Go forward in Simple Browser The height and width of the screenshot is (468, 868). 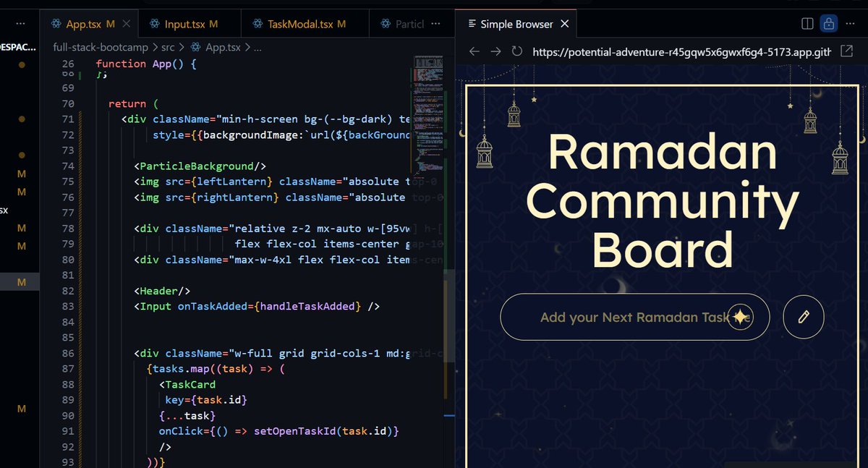point(495,52)
